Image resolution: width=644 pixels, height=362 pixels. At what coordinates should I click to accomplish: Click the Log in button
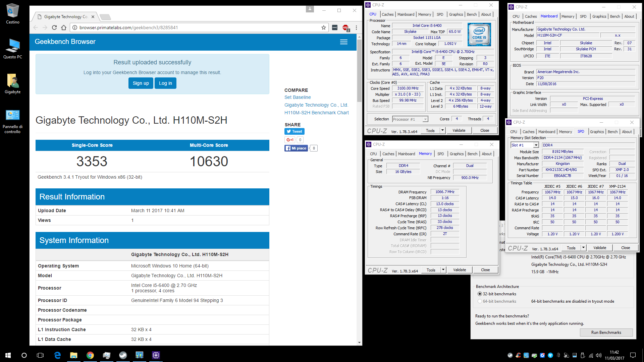pyautogui.click(x=165, y=83)
